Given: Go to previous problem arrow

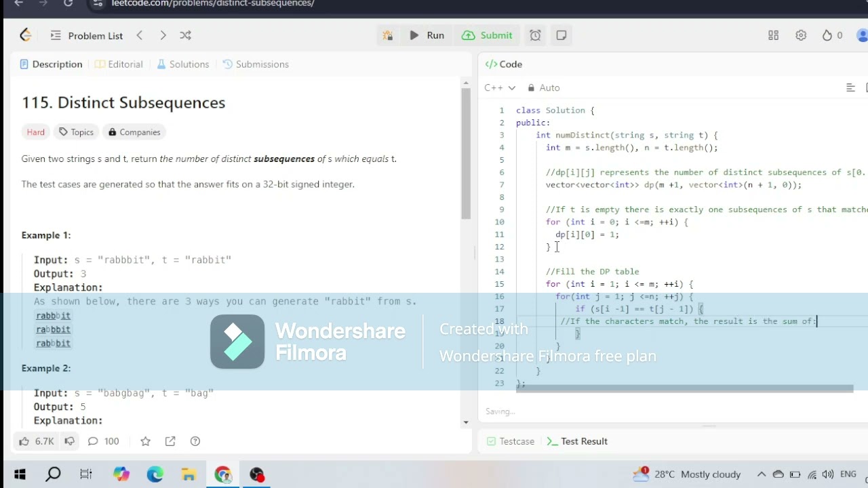Looking at the screenshot, I should [140, 35].
